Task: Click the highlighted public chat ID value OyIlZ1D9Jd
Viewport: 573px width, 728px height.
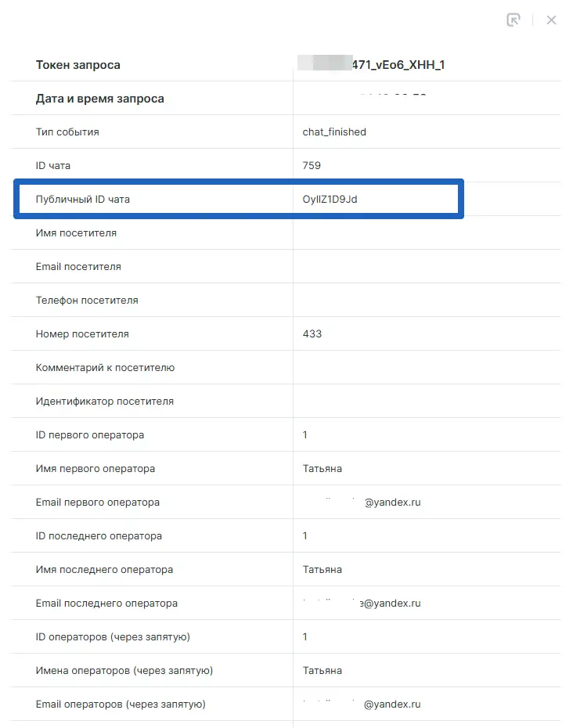Action: pos(330,199)
